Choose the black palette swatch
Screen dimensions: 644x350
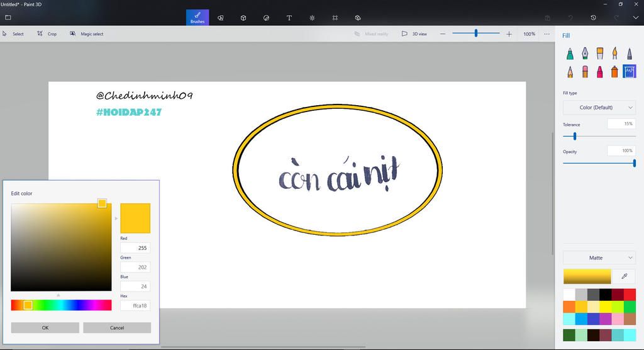point(605,295)
